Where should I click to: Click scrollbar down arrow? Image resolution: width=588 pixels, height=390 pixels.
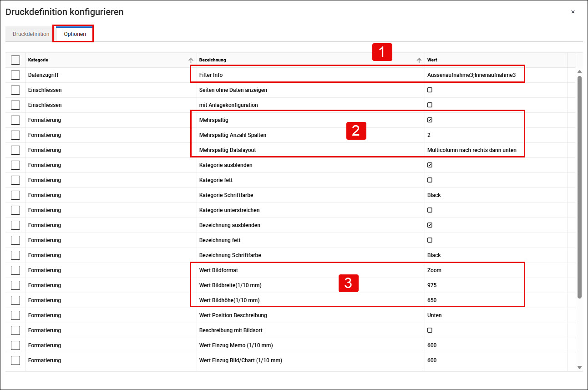pos(579,367)
